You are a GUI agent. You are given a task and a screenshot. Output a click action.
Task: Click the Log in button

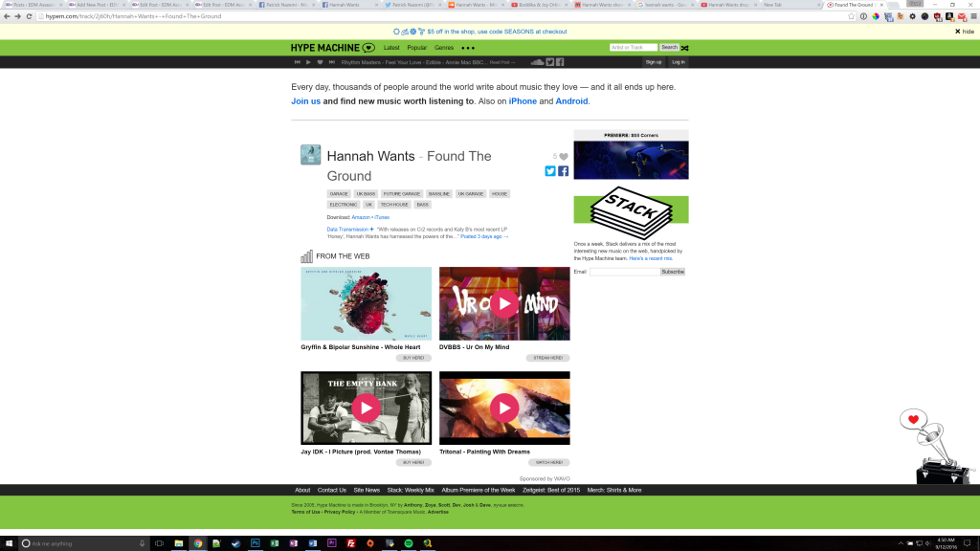click(679, 62)
